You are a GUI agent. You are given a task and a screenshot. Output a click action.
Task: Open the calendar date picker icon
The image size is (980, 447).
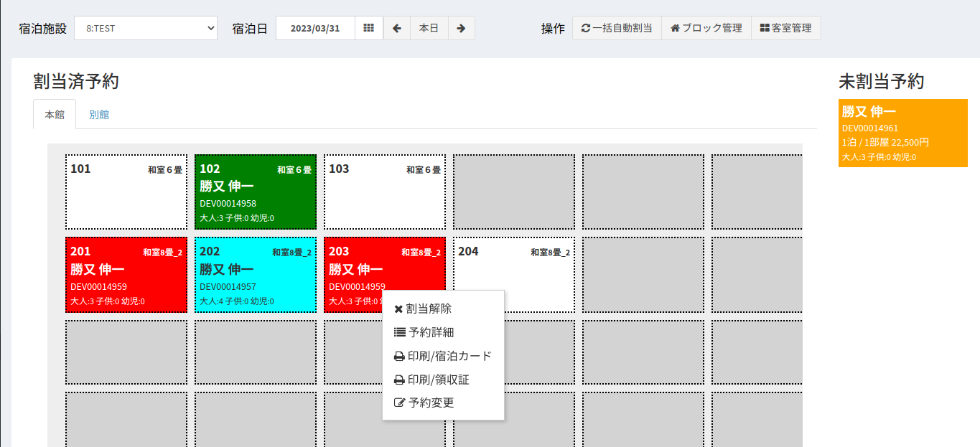point(369,28)
